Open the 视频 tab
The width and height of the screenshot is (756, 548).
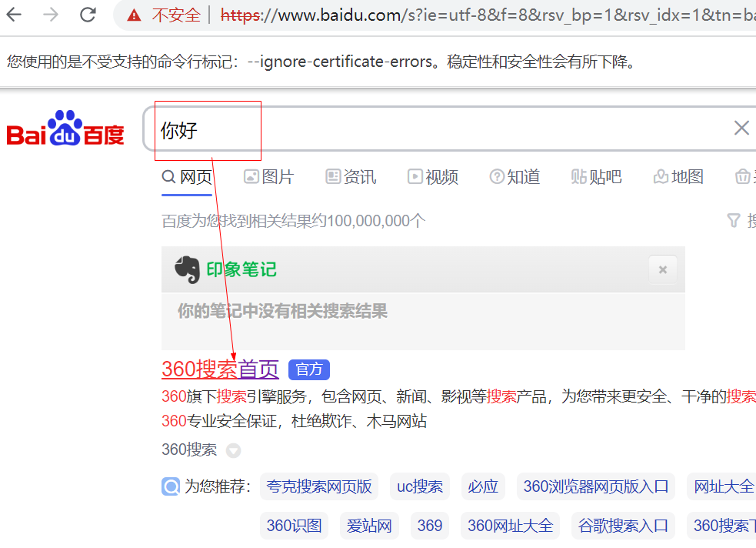pyautogui.click(x=432, y=177)
